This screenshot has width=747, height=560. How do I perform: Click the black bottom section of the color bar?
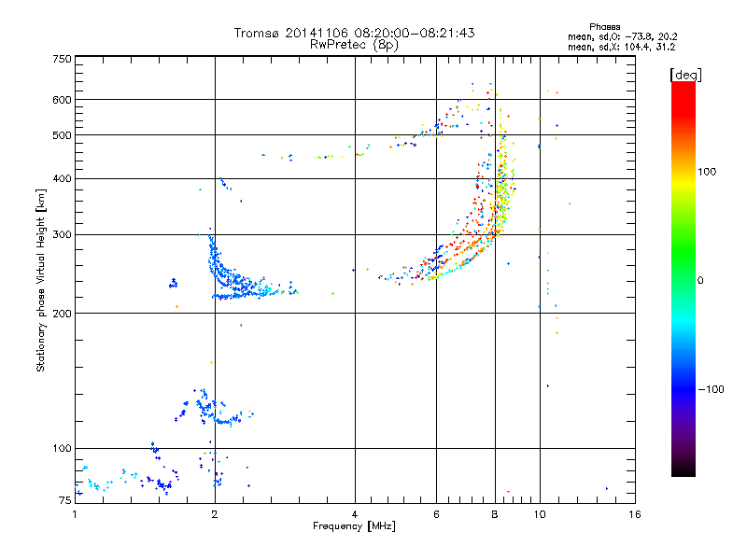tap(684, 469)
